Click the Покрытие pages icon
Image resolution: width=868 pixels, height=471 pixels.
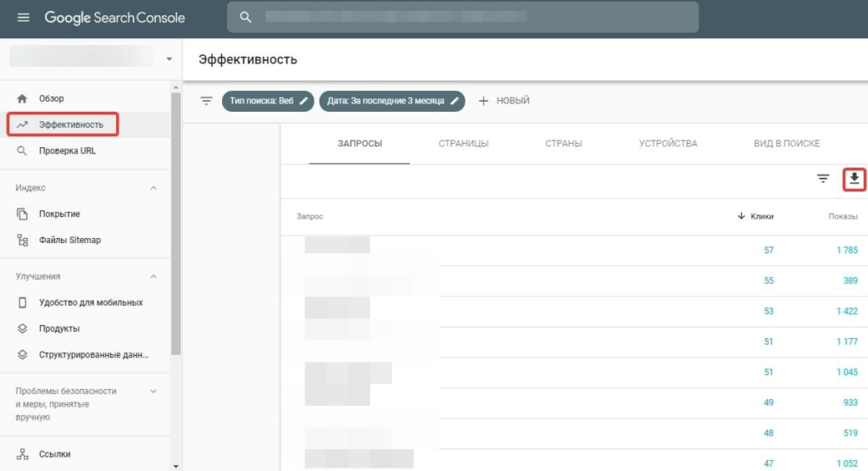(x=23, y=214)
